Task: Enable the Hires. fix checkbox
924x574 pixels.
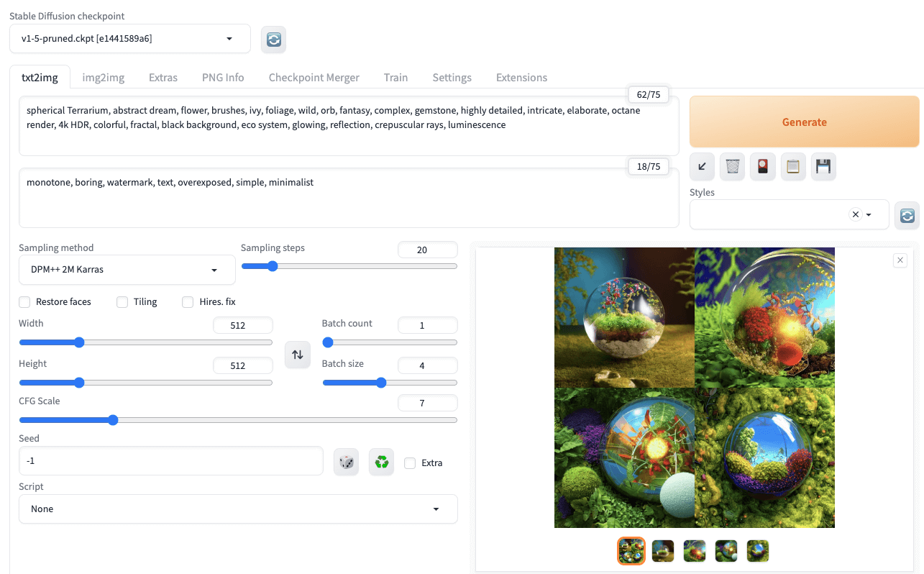Action: (x=188, y=302)
